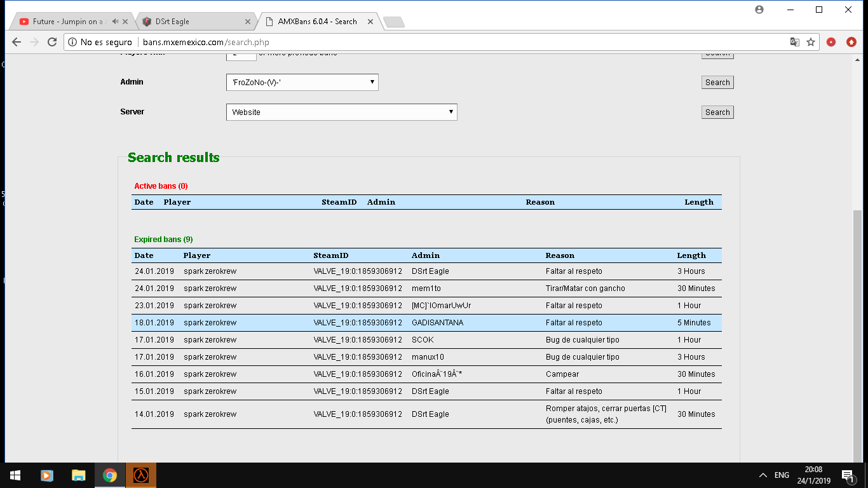Open the ENG language indicator
868x488 pixels.
(x=782, y=475)
